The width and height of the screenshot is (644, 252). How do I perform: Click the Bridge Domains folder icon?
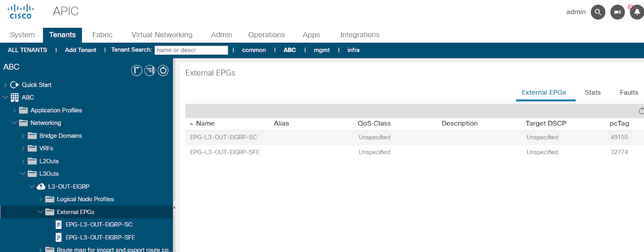(x=33, y=135)
